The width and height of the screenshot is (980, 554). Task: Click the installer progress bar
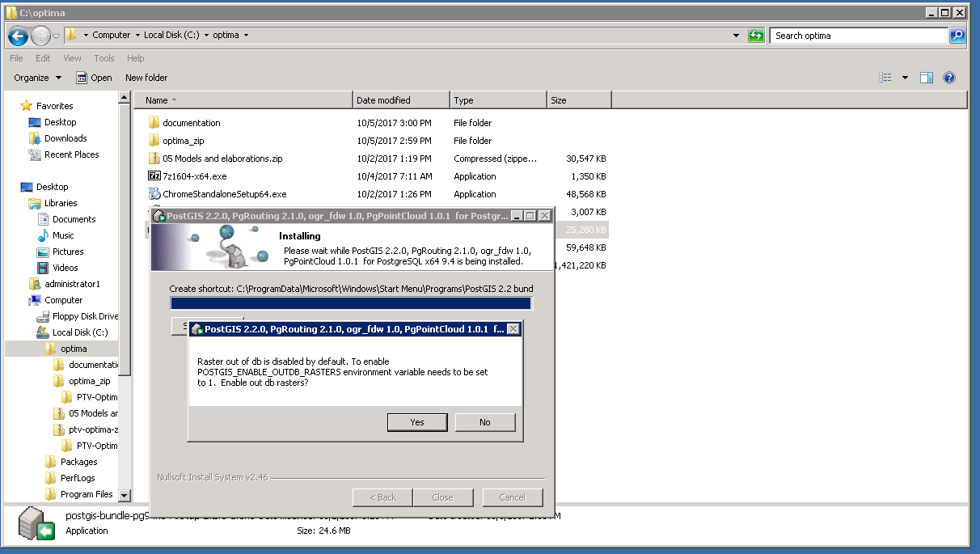(x=351, y=303)
